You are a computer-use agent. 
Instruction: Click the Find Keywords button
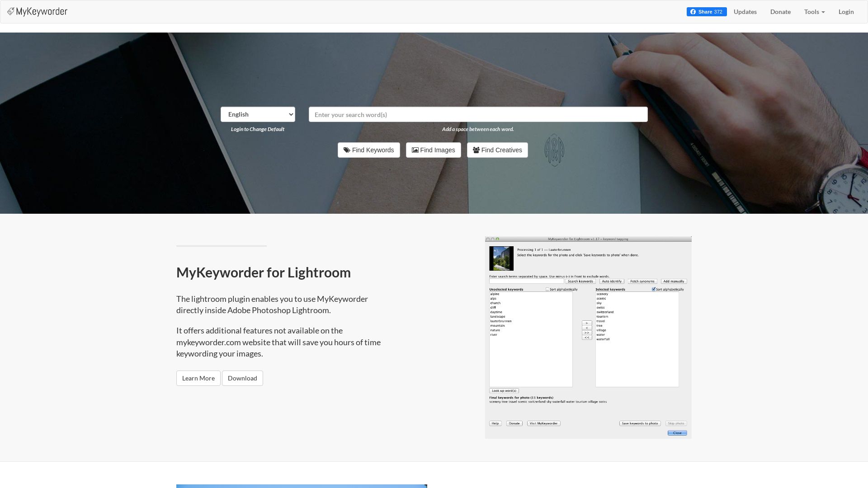368,150
